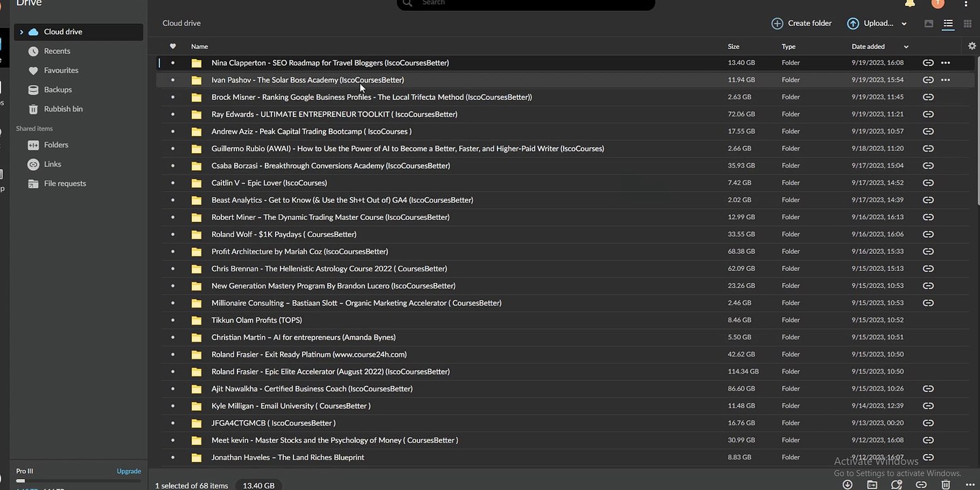The image size is (980, 490).
Task: Select the Profit Architecture by Mariah Coz folder
Action: [x=299, y=251]
